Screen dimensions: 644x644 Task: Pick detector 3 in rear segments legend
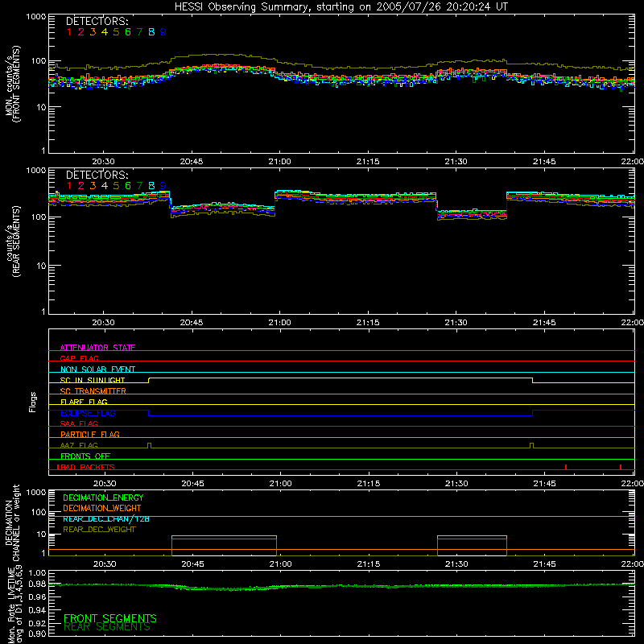(x=93, y=186)
